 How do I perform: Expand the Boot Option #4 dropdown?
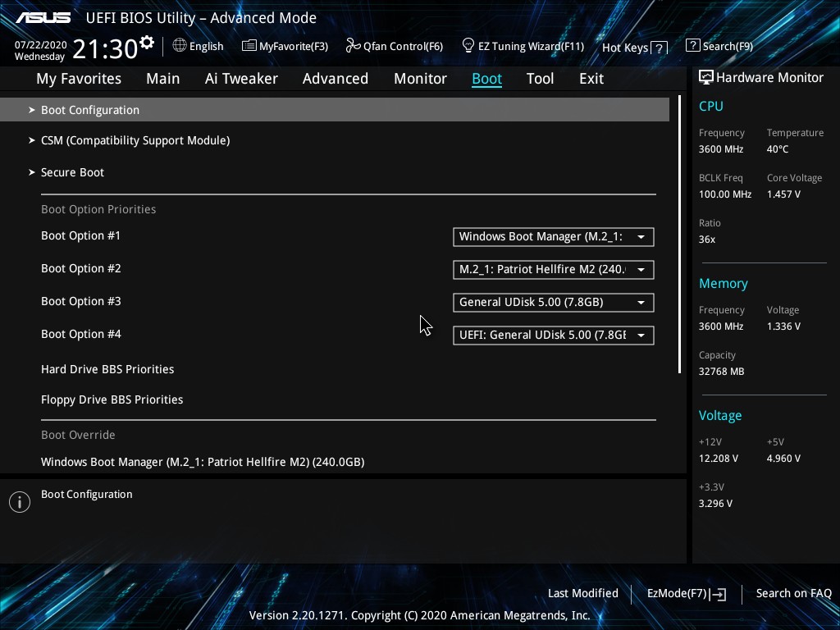(x=553, y=336)
